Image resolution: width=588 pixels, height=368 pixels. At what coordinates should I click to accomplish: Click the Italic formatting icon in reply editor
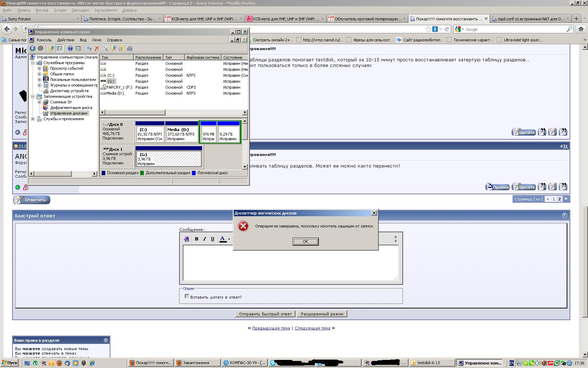[x=204, y=239]
